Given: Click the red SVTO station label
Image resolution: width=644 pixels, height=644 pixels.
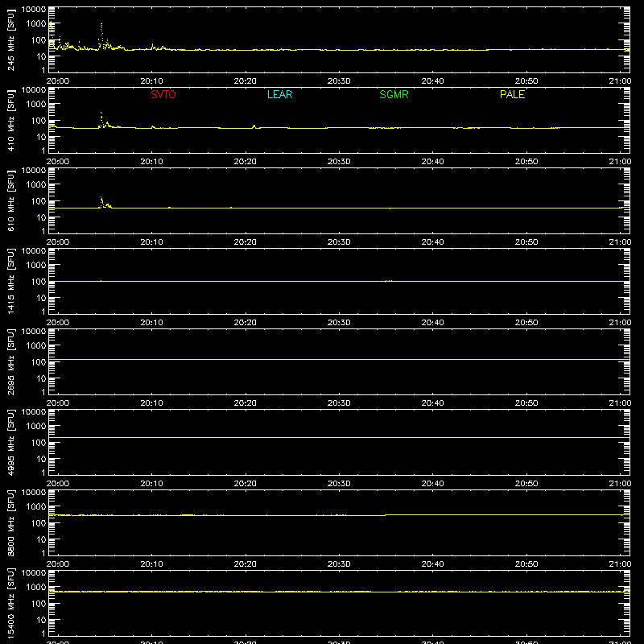Looking at the screenshot, I should [163, 94].
